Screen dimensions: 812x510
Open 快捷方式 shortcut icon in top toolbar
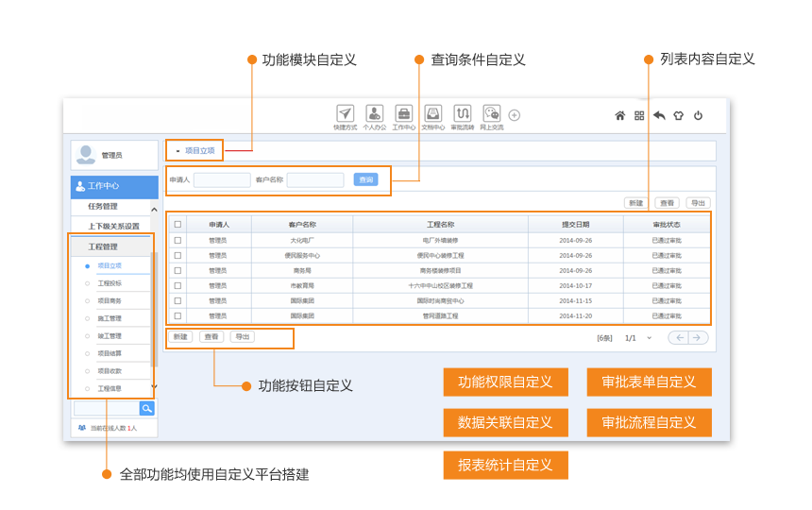click(x=345, y=113)
